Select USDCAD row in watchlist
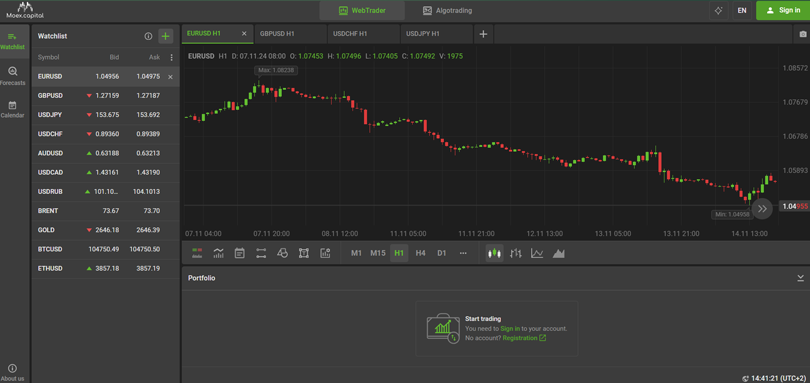This screenshot has width=810, height=383. pyautogui.click(x=106, y=172)
